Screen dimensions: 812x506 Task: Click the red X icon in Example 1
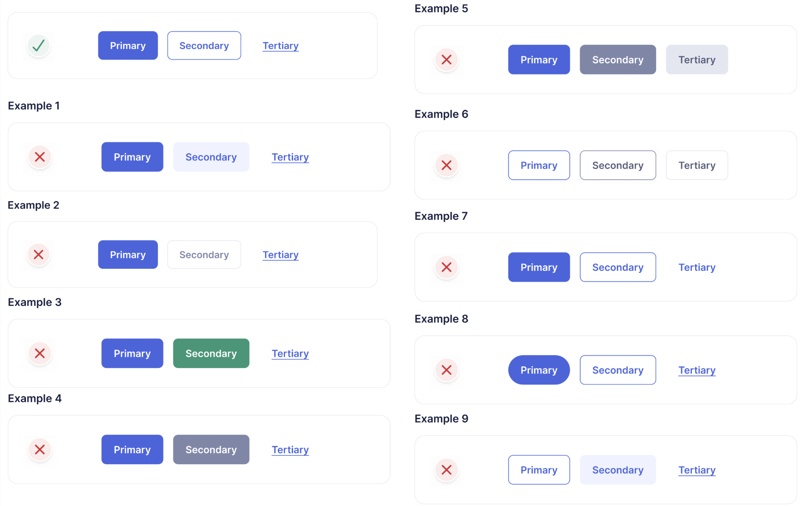point(40,157)
